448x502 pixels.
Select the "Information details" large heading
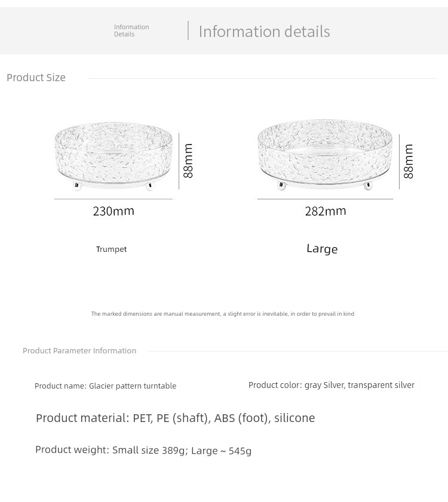point(264,31)
